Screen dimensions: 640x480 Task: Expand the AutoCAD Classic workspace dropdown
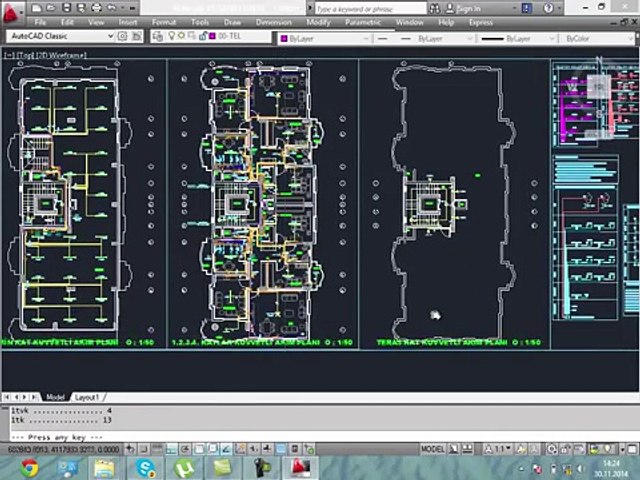click(x=109, y=37)
